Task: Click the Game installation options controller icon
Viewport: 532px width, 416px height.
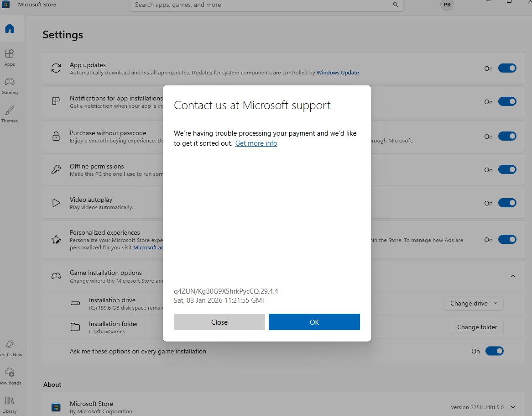Action: tap(56, 276)
